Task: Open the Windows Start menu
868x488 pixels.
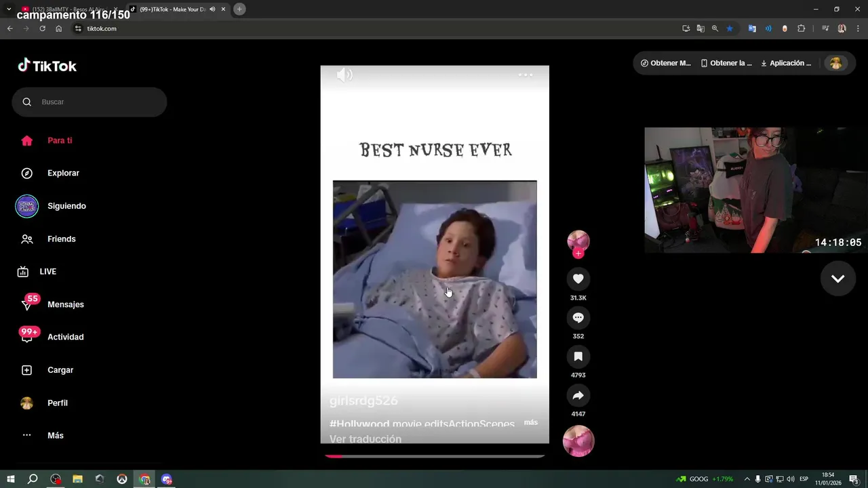Action: [11, 479]
